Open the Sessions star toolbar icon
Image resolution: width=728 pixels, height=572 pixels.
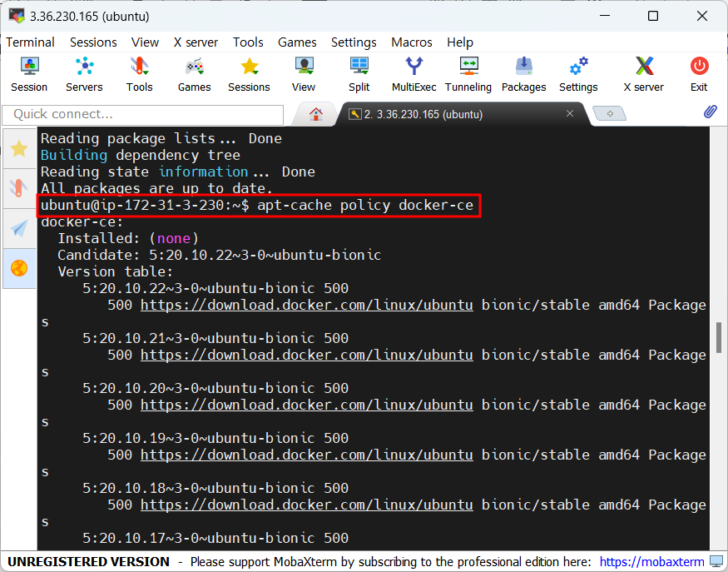click(249, 74)
